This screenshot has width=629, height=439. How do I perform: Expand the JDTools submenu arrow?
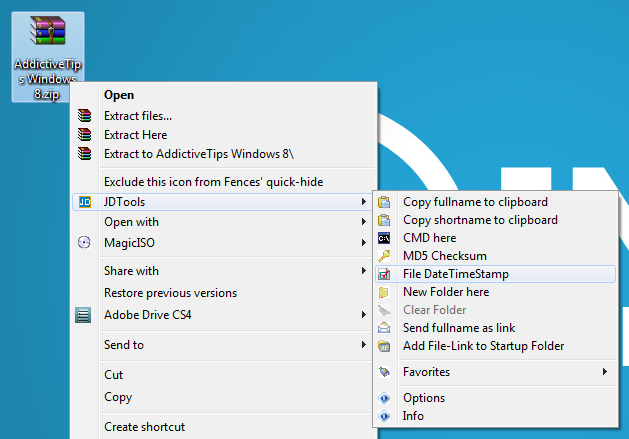pos(363,201)
